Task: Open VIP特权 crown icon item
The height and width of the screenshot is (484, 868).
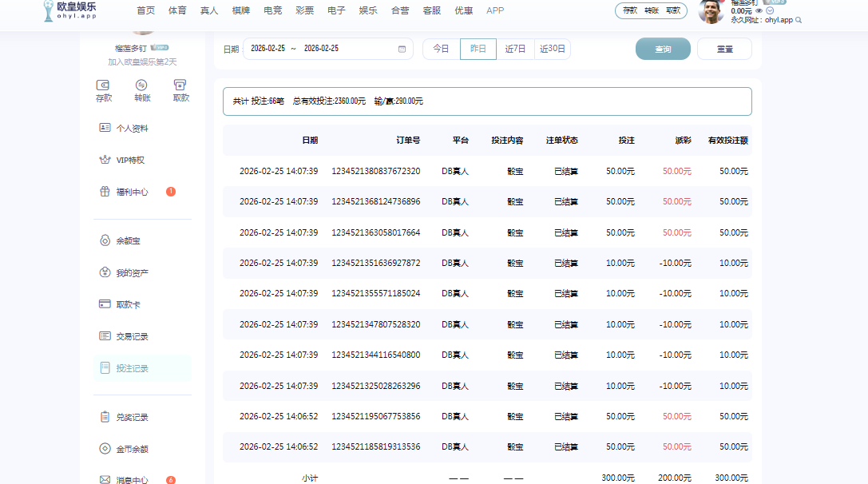Action: (x=130, y=160)
